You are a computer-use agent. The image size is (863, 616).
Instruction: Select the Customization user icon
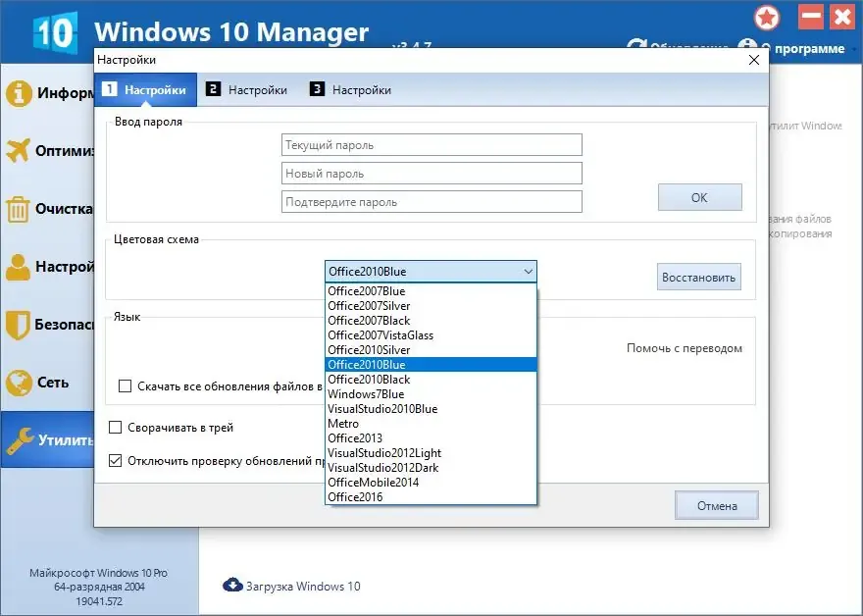(x=19, y=267)
